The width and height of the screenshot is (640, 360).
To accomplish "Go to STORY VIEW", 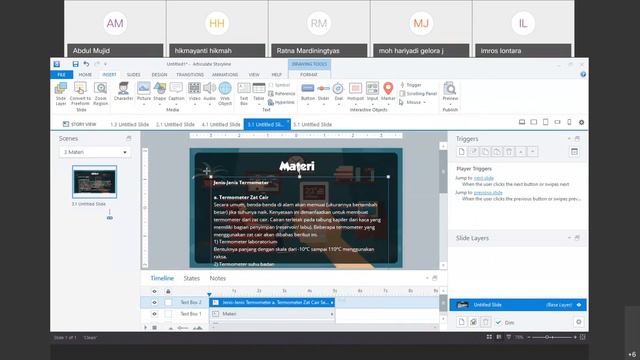I will click(x=80, y=124).
